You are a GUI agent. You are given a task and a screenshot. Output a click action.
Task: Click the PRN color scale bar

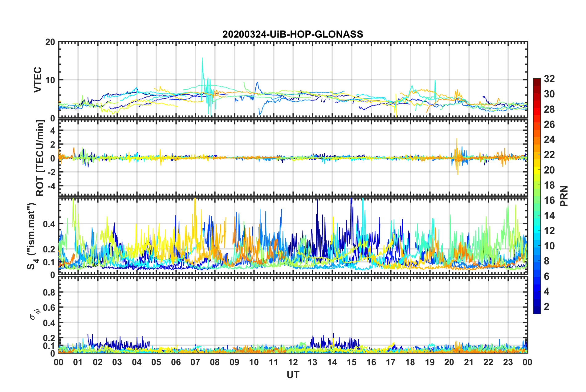pyautogui.click(x=537, y=196)
